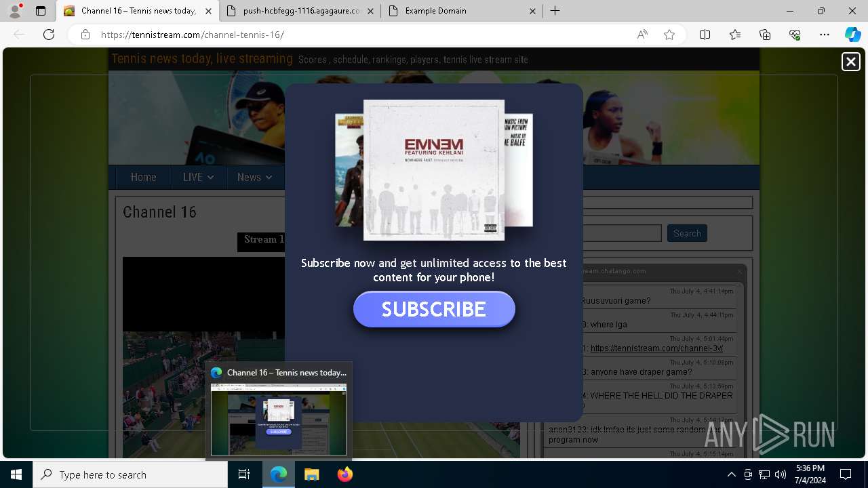Click the Edge taskbar preview thumbnail
The image size is (868, 488).
[279, 420]
